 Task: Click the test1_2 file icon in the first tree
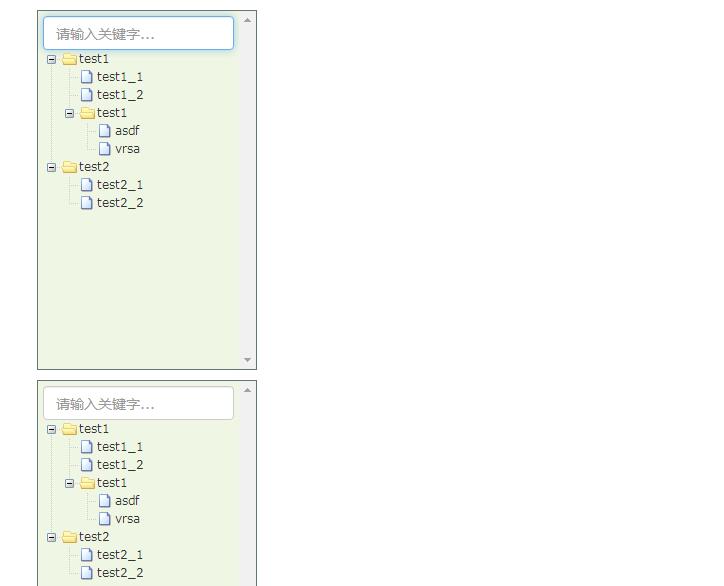(87, 95)
